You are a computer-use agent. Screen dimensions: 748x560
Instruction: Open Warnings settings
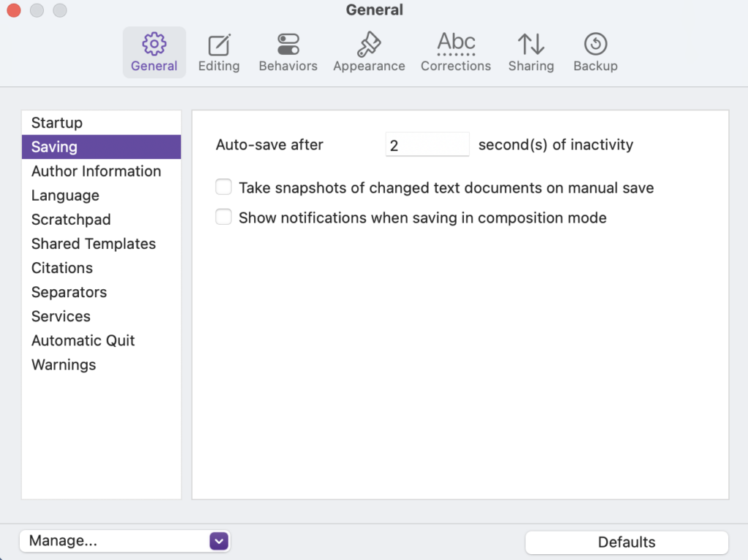click(x=101, y=365)
